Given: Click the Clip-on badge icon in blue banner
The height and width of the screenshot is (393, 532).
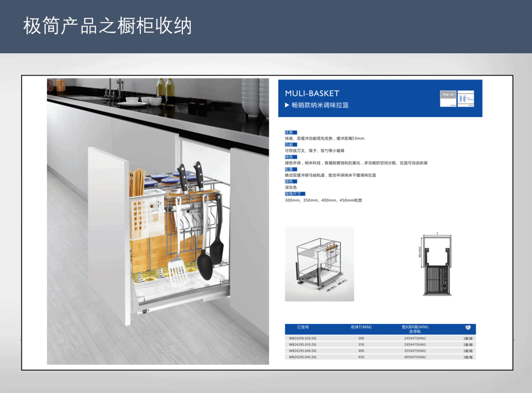Looking at the screenshot, I should tap(448, 99).
